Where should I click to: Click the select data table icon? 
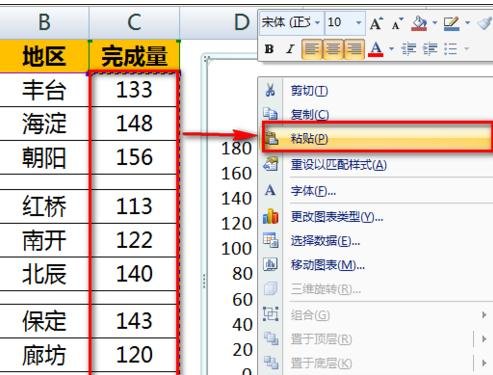(x=271, y=240)
